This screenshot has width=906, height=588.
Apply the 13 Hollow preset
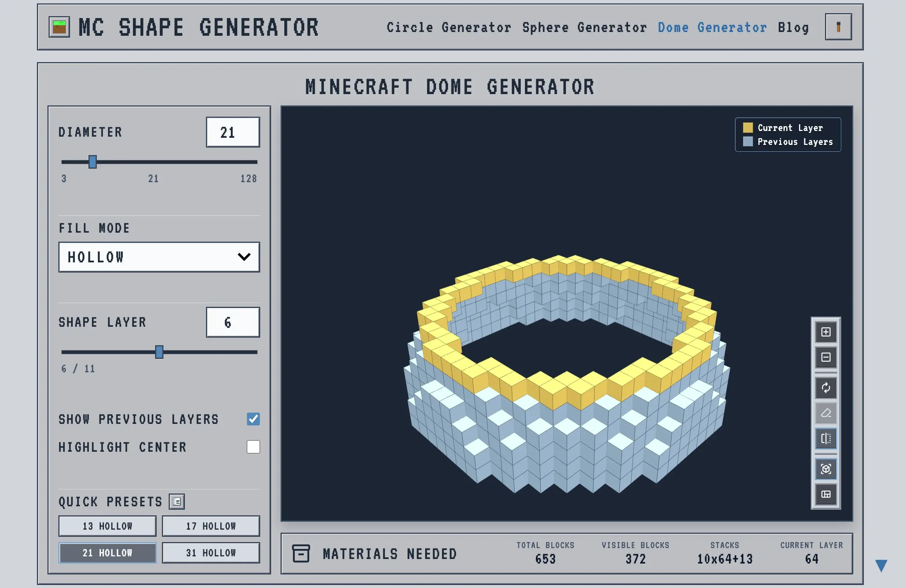click(x=107, y=526)
